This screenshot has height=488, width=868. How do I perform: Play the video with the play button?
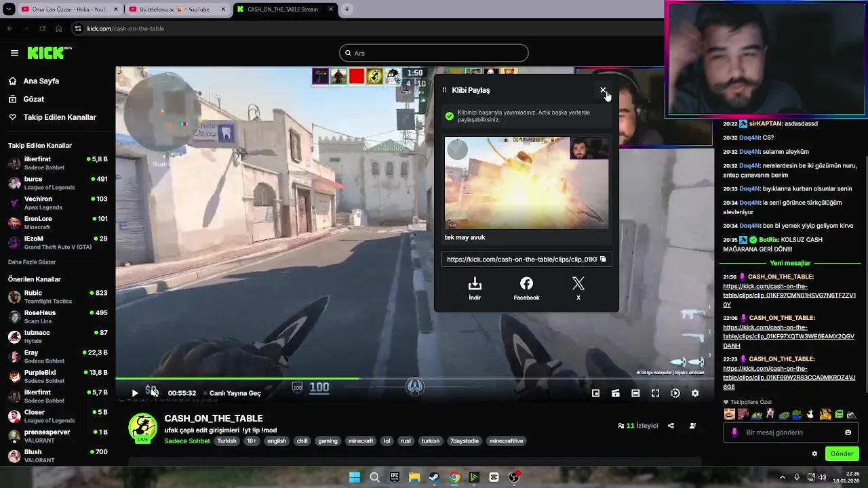pyautogui.click(x=134, y=393)
